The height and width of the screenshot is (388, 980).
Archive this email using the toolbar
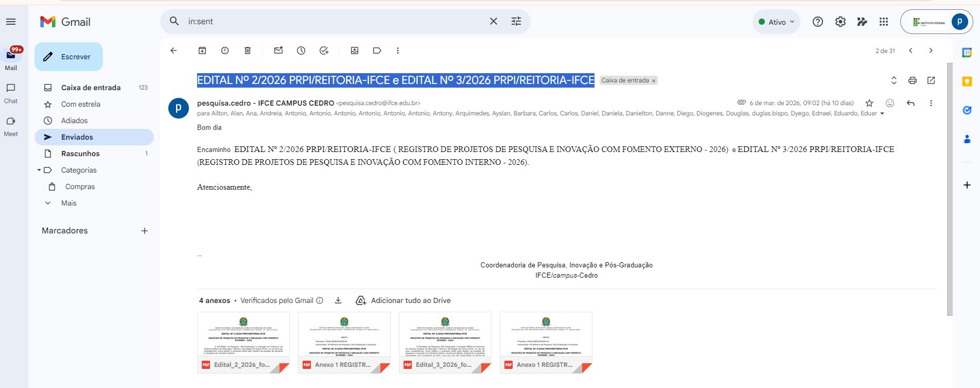point(202,50)
